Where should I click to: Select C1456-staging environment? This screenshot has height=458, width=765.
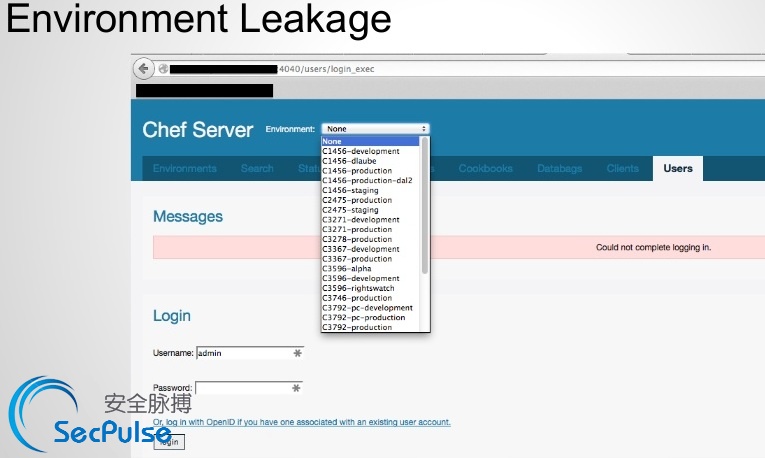point(370,190)
